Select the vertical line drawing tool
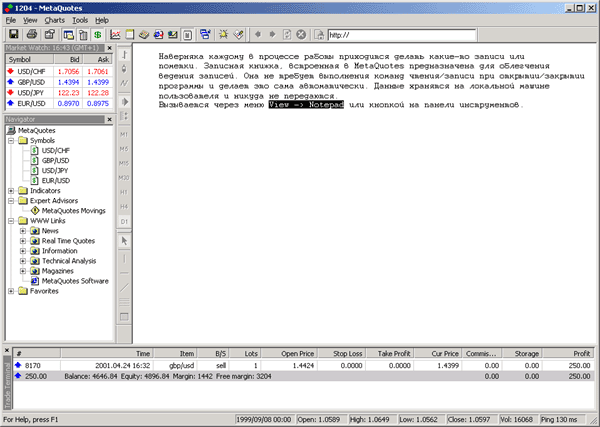The height and width of the screenshot is (427, 600). point(124,259)
